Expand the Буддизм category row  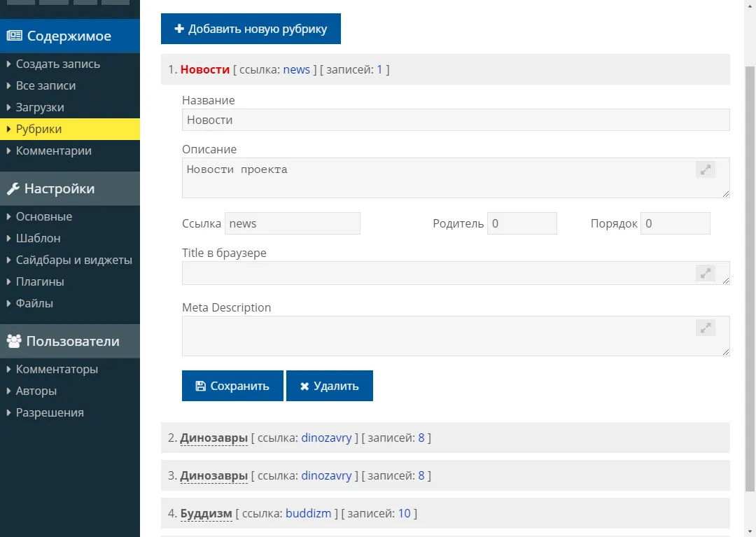pyautogui.click(x=206, y=513)
